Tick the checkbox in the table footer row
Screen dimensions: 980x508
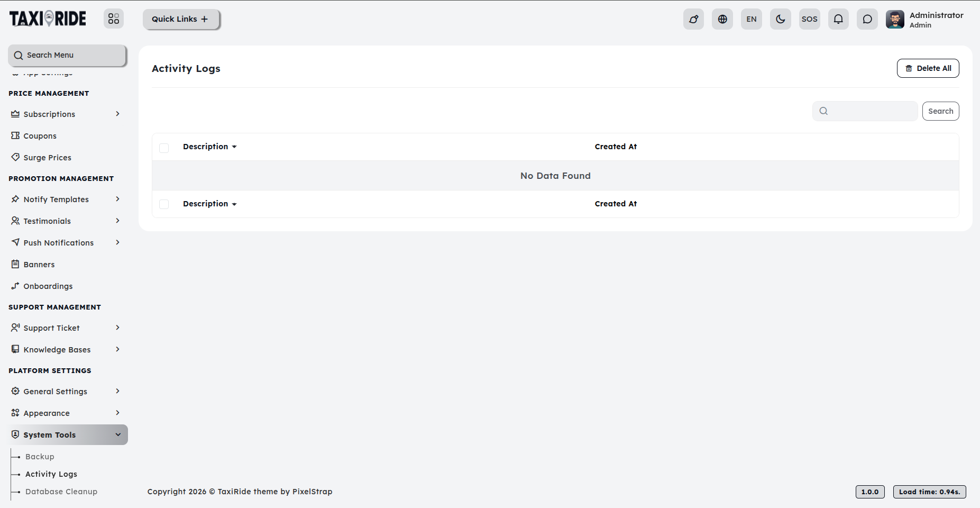tap(164, 204)
